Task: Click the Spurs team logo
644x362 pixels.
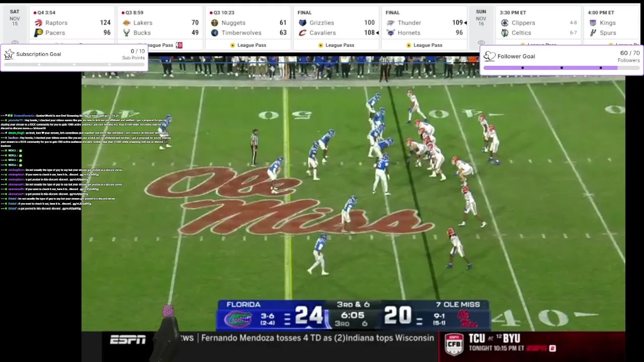Action: point(593,33)
